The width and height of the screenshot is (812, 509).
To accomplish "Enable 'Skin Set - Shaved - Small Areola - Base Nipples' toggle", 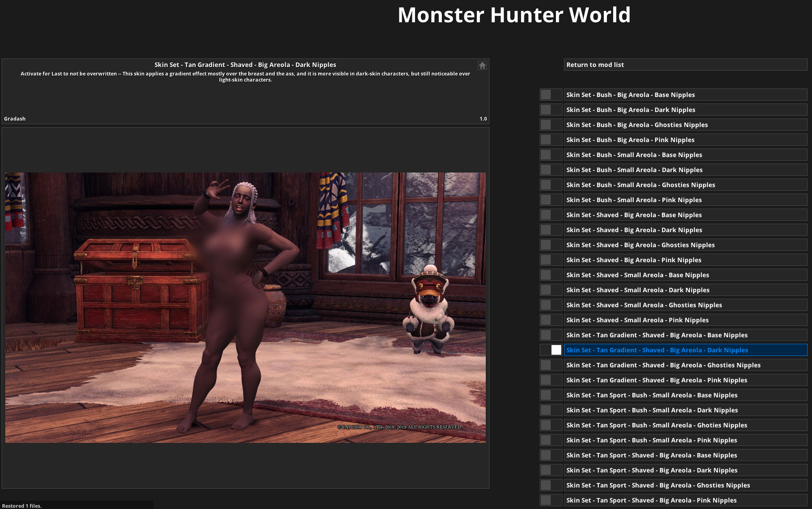I will [x=551, y=275].
